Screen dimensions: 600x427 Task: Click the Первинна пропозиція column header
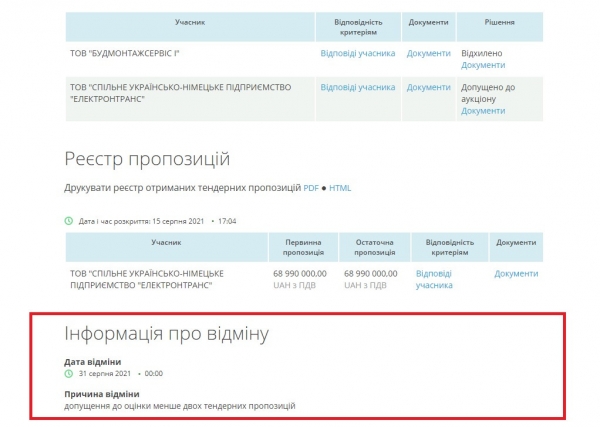point(303,248)
